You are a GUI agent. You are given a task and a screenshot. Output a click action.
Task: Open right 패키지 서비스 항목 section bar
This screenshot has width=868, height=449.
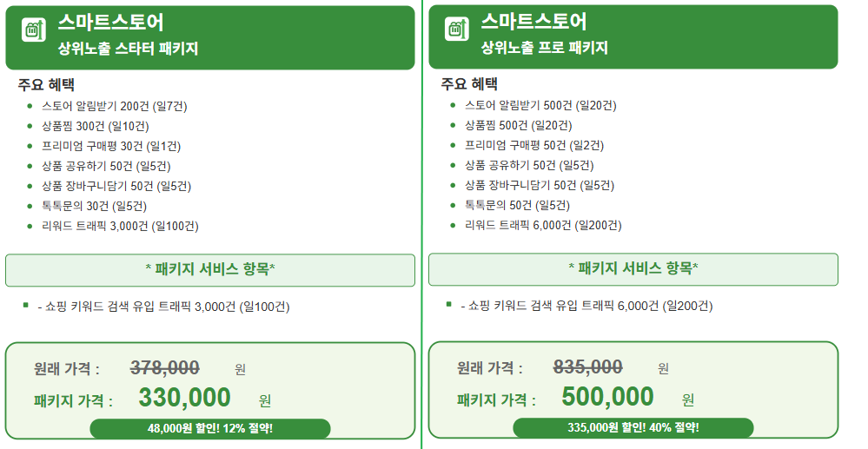633,269
